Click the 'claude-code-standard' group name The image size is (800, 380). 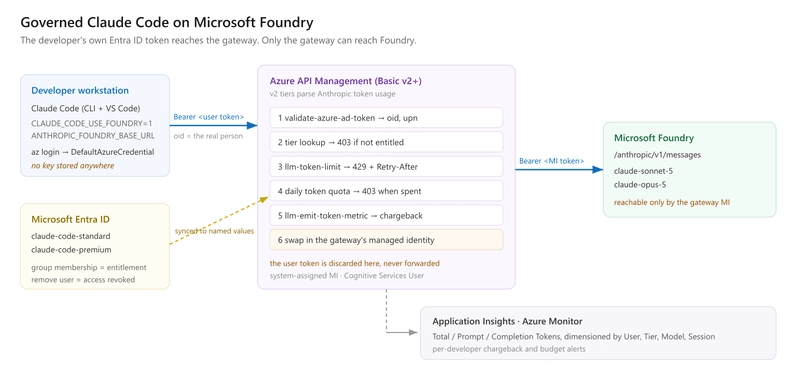point(70,237)
